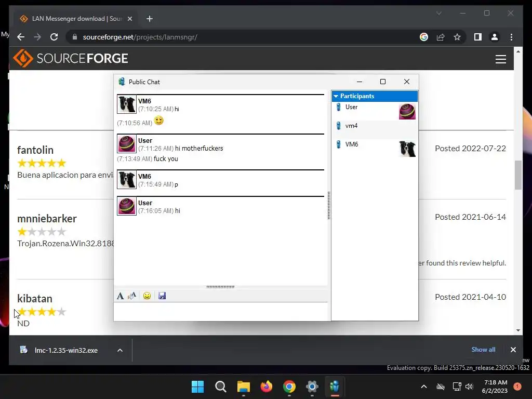
Task: Click reviewer name fantolin
Action: 35,150
